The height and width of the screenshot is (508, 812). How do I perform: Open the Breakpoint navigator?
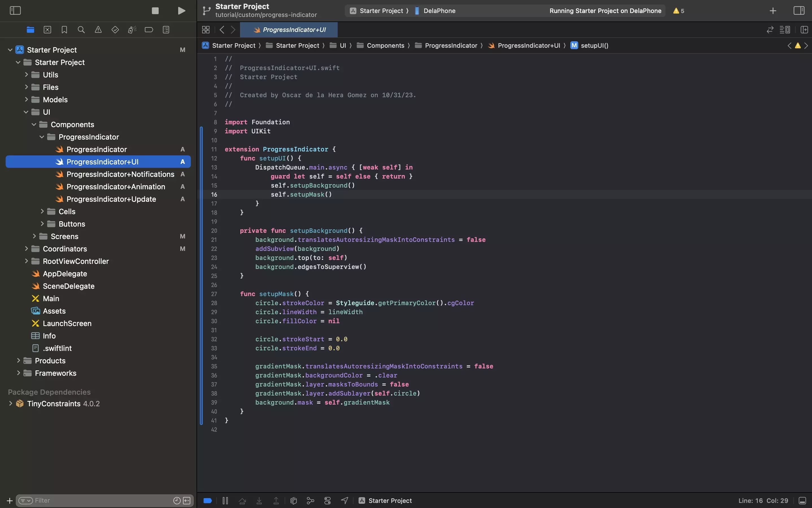pyautogui.click(x=149, y=30)
